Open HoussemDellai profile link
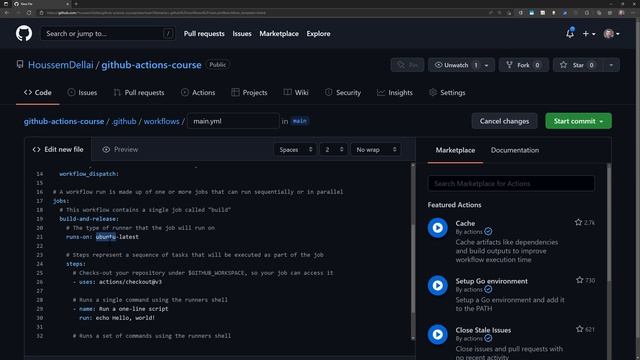 coord(60,65)
